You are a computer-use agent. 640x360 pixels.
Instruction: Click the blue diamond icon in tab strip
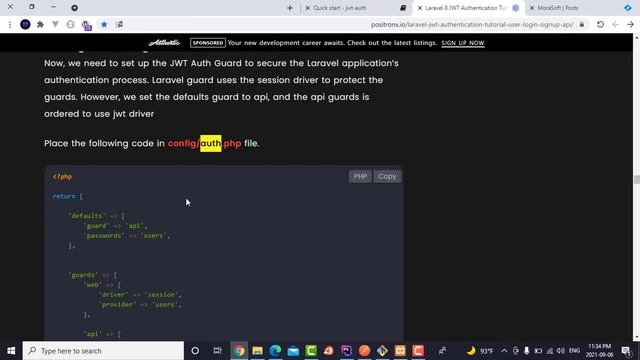click(x=628, y=8)
